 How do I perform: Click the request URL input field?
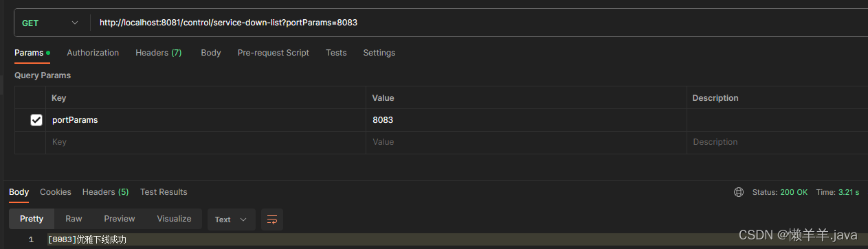tap(479, 23)
